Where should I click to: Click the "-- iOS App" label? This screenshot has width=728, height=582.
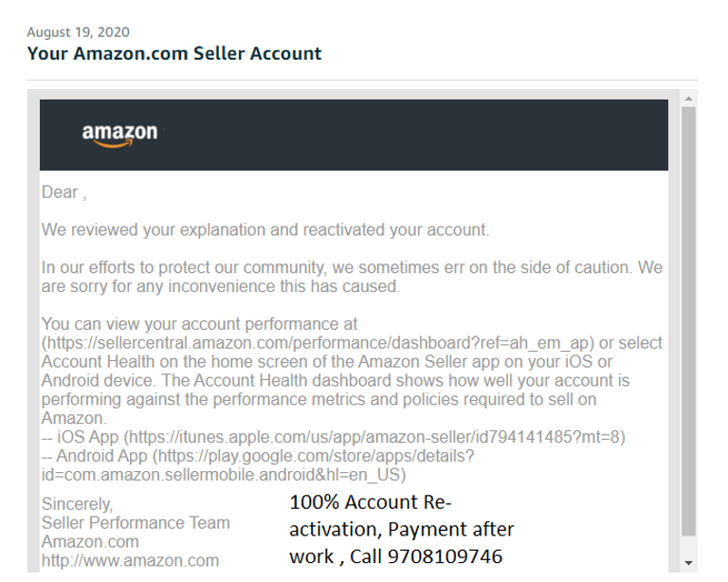click(82, 437)
